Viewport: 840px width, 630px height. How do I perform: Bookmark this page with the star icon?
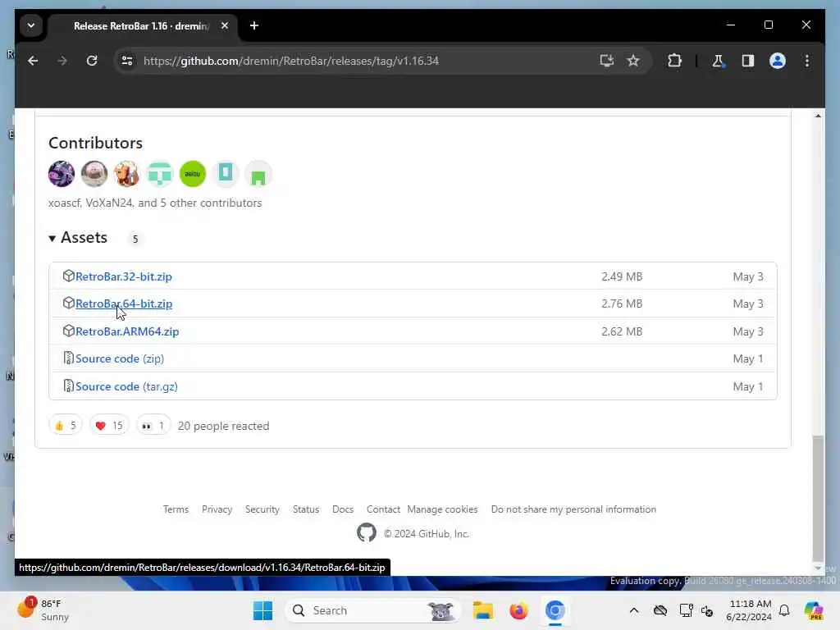(x=633, y=61)
